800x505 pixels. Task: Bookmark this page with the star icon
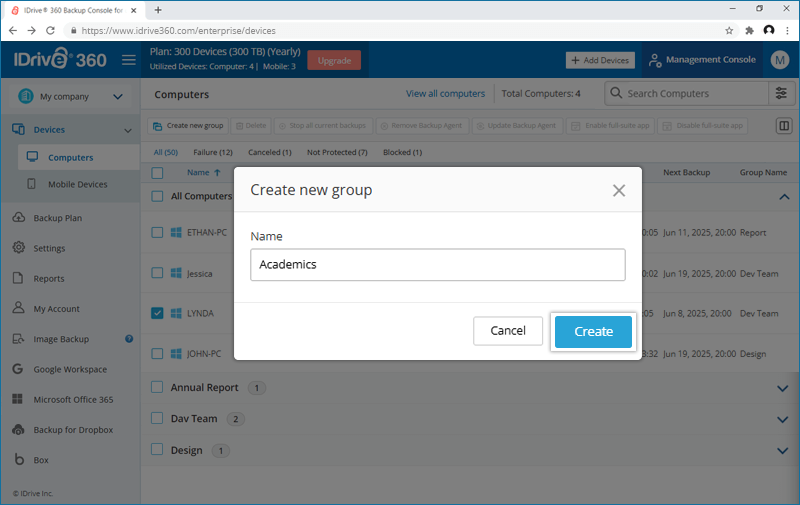(729, 31)
